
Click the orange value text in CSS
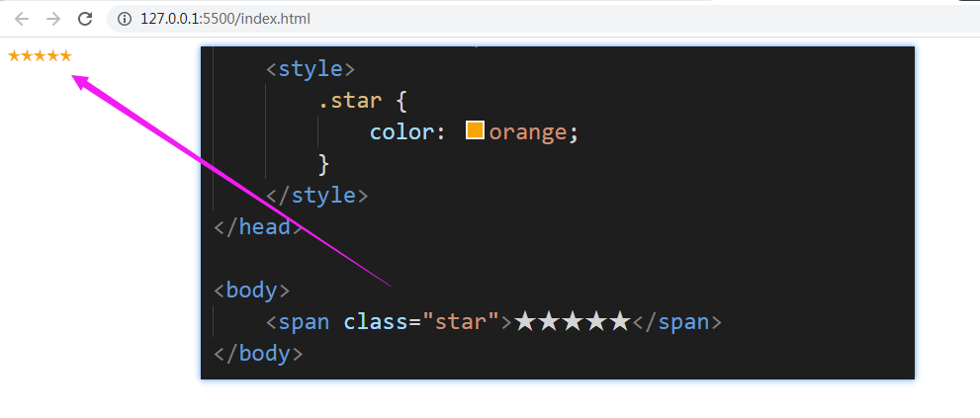527,131
